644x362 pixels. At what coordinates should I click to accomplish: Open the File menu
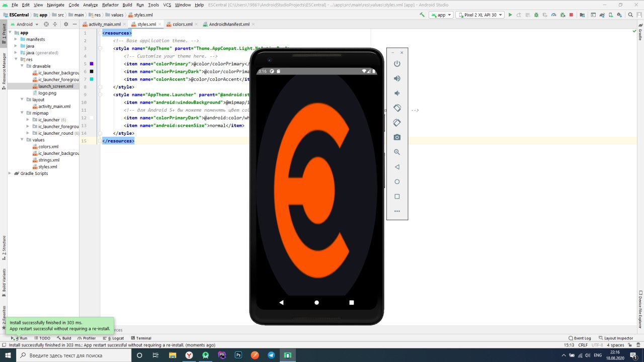(x=15, y=5)
